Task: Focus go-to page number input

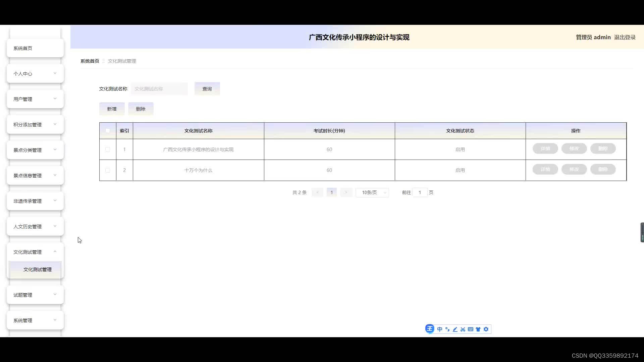Action: pyautogui.click(x=420, y=192)
